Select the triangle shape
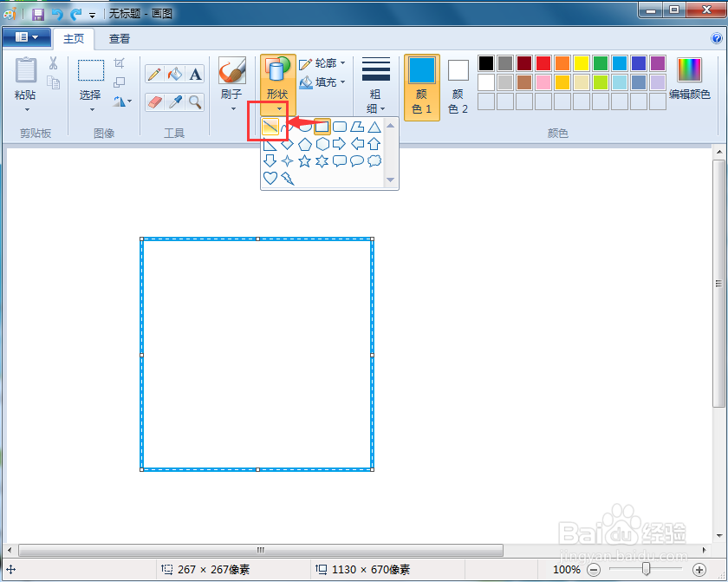The image size is (728, 582). click(x=374, y=127)
